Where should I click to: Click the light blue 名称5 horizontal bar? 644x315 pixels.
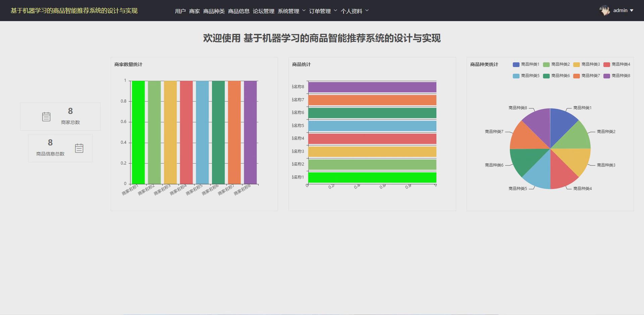pos(372,126)
